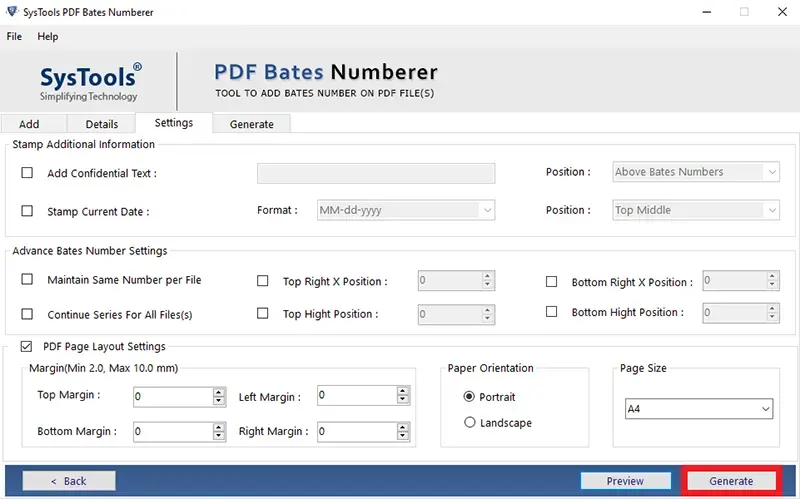The width and height of the screenshot is (800, 499).
Task: Minimize the PDF Bates Numberer window
Action: [707, 12]
